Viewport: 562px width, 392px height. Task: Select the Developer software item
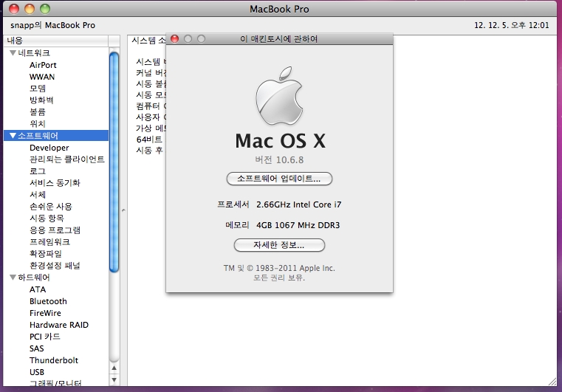49,148
